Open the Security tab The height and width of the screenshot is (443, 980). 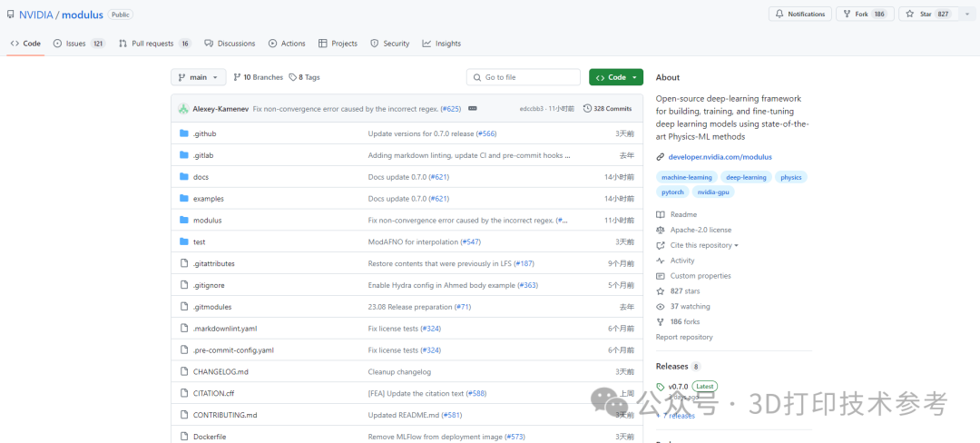point(390,44)
